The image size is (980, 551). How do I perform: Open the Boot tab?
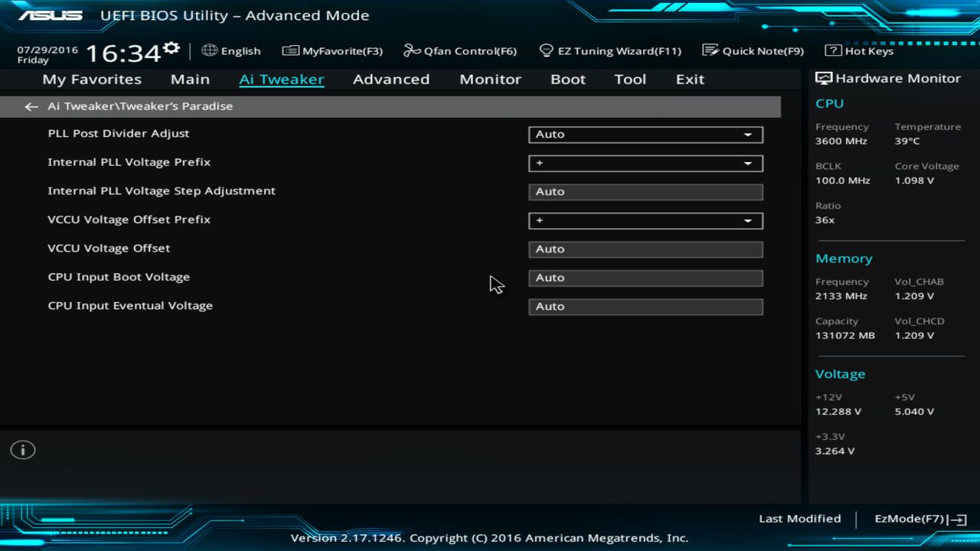567,79
